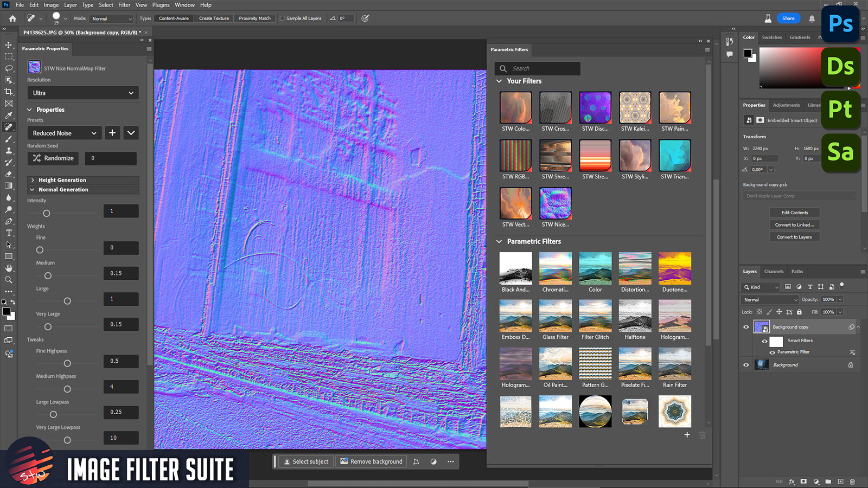The image size is (868, 488).
Task: Click the Remove background button
Action: pyautogui.click(x=371, y=461)
